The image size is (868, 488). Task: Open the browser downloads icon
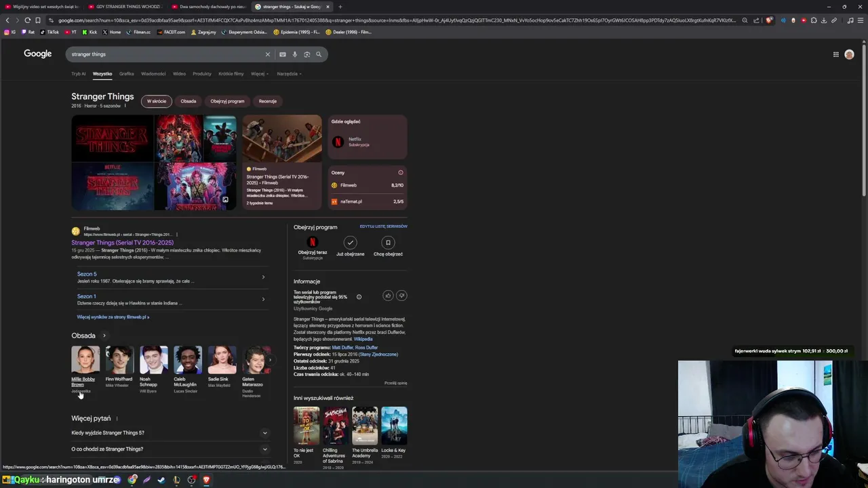tap(824, 20)
